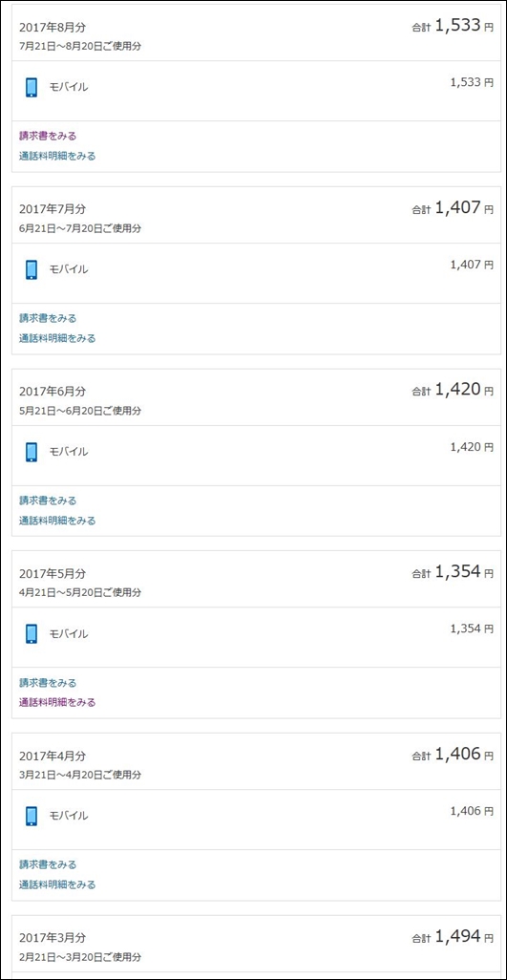Click the mobile phone icon for 2017年7月分
The width and height of the screenshot is (507, 980).
32,269
